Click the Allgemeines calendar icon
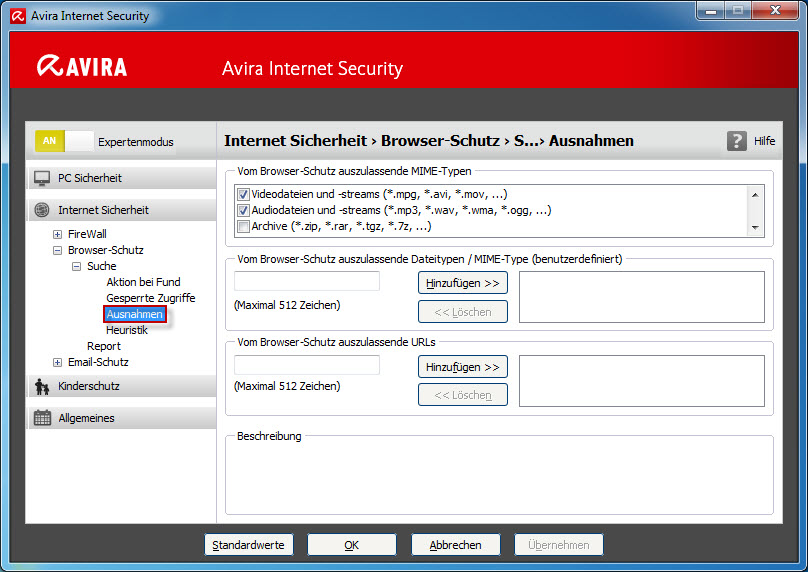Image resolution: width=808 pixels, height=572 pixels. (42, 418)
